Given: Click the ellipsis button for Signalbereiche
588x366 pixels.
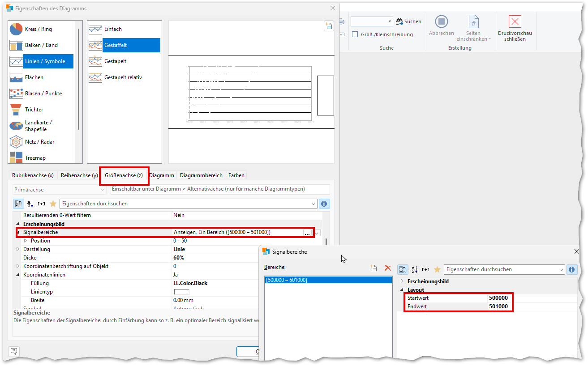Looking at the screenshot, I should pyautogui.click(x=307, y=233).
